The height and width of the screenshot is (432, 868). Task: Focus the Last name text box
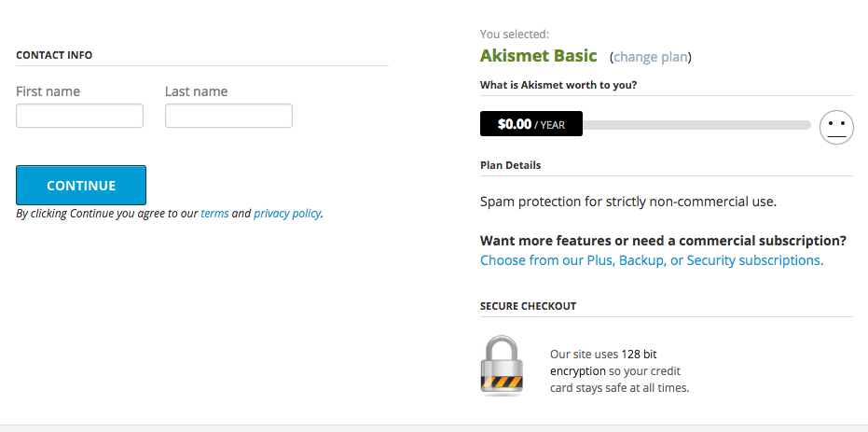(x=228, y=116)
